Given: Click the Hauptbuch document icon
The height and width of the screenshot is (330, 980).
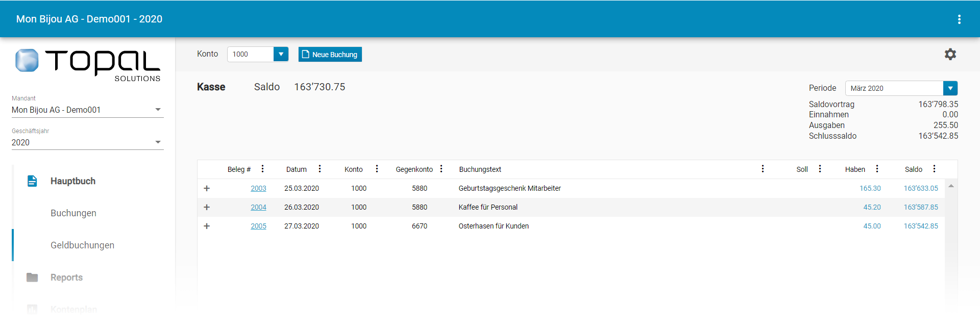Looking at the screenshot, I should (x=32, y=181).
